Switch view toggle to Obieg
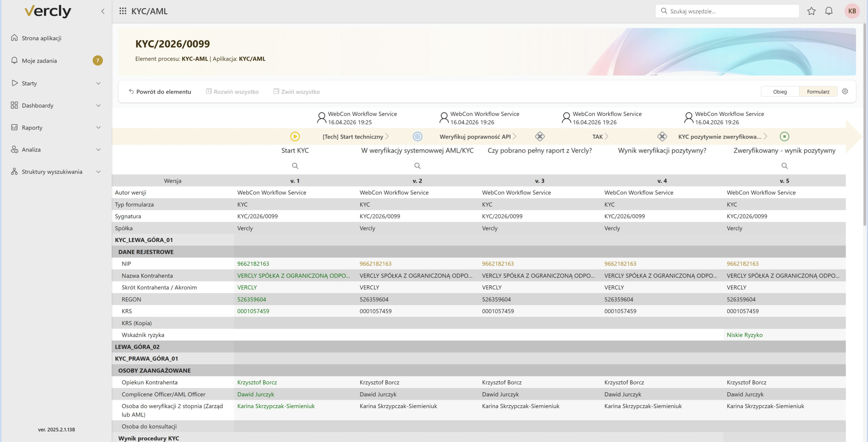This screenshot has height=442, width=868. [780, 92]
